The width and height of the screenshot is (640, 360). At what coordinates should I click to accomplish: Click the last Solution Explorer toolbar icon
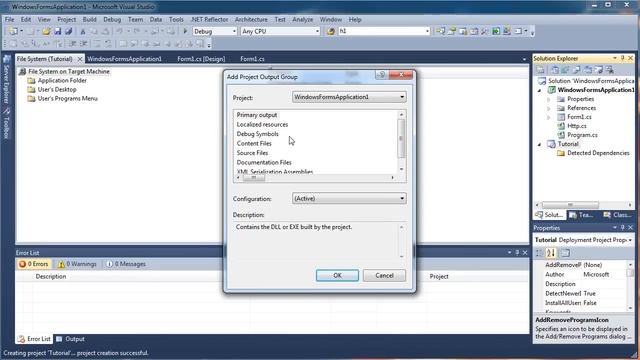609,70
